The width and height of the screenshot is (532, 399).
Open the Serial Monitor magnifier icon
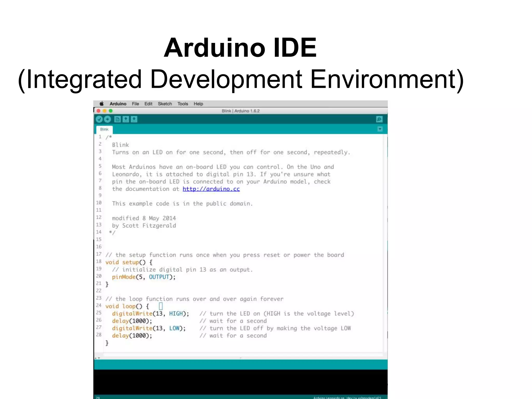[x=379, y=119]
